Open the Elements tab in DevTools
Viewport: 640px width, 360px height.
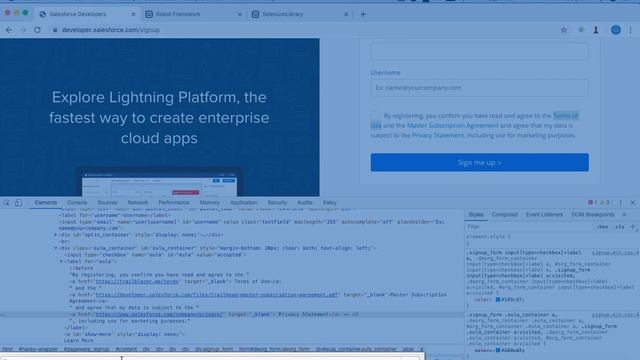(x=46, y=202)
